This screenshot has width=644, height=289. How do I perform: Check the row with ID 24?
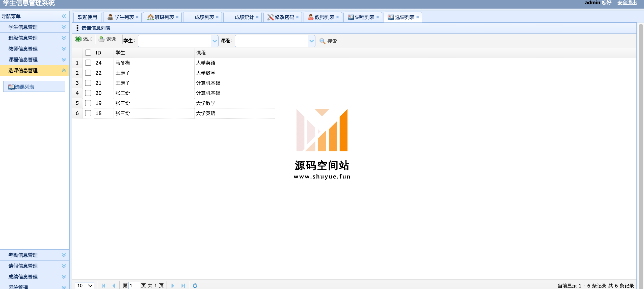(88, 63)
